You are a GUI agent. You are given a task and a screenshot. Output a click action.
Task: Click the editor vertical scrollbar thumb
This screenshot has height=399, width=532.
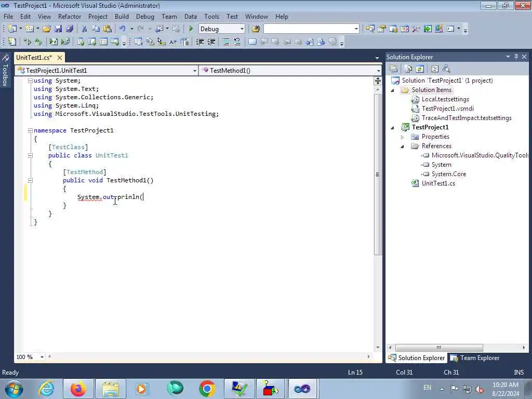click(x=378, y=175)
